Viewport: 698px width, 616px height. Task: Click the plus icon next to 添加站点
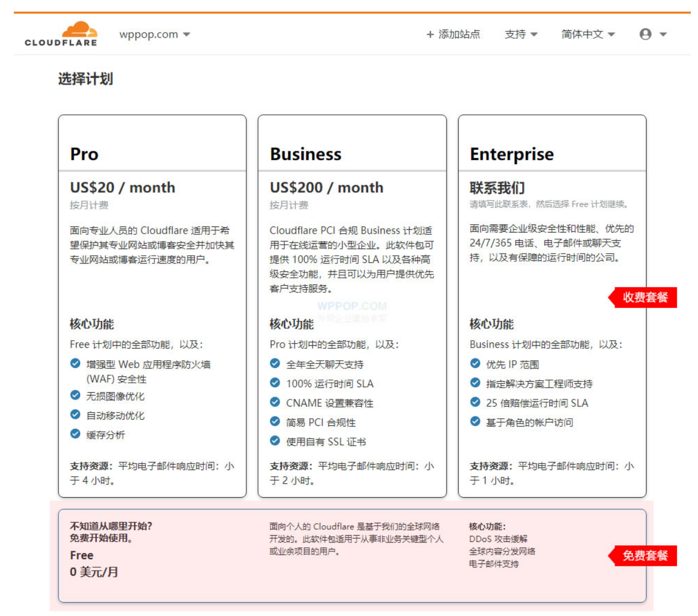[430, 35]
